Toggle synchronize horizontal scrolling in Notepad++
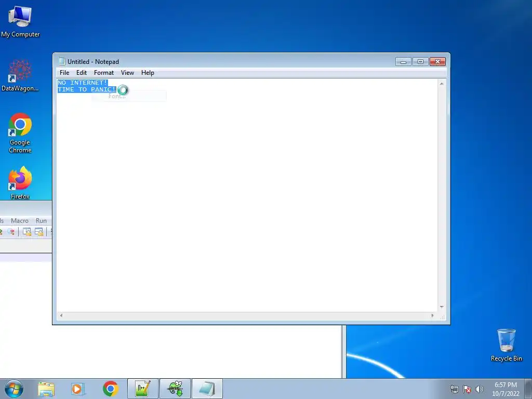Screen dimensions: 532x399 [x=39, y=232]
